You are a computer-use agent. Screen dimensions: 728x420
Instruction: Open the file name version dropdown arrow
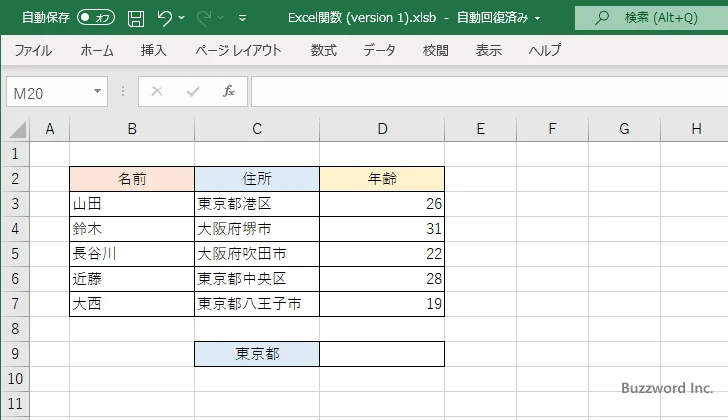pyautogui.click(x=538, y=19)
